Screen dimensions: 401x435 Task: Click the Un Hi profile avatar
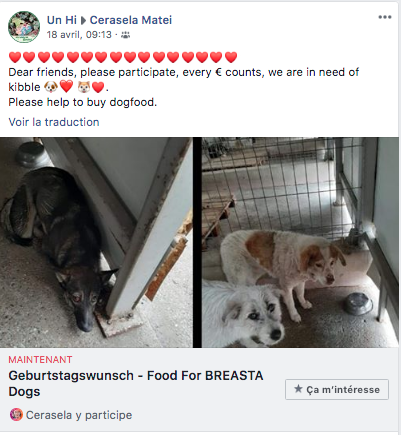click(24, 27)
